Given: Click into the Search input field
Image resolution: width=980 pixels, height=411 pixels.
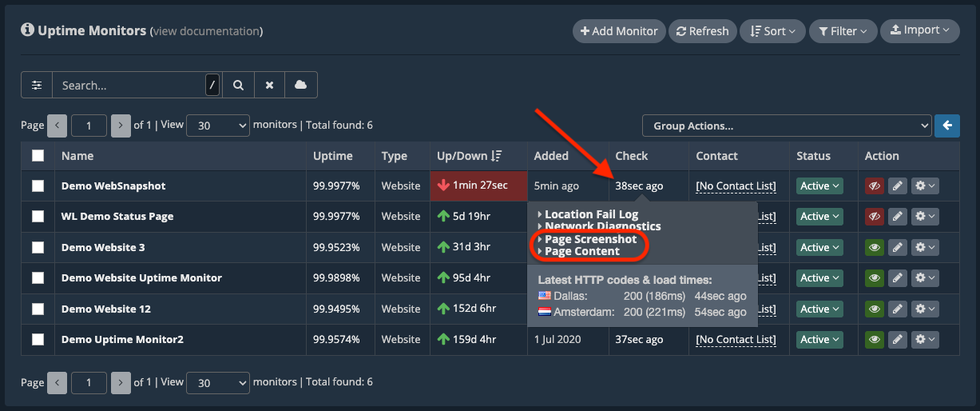Looking at the screenshot, I should (129, 85).
